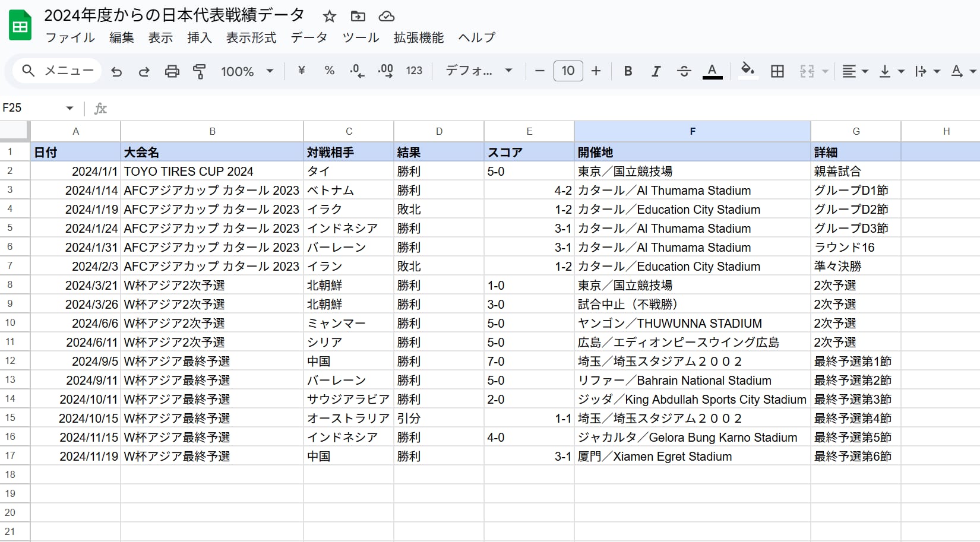Viewport: 980px width, 542px height.
Task: Open text wrapping dropdown
Action: pos(927,71)
